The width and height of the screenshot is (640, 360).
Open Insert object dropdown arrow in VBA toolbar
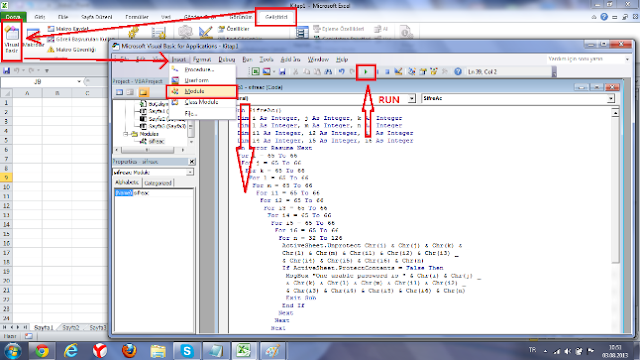click(x=273, y=72)
